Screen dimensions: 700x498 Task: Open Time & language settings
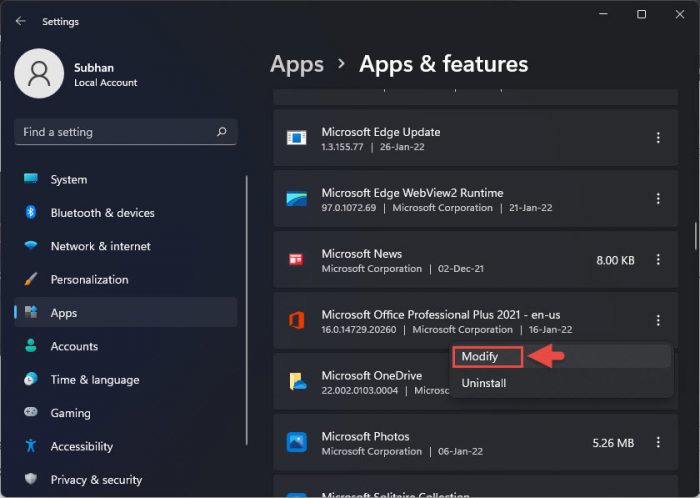125,380
